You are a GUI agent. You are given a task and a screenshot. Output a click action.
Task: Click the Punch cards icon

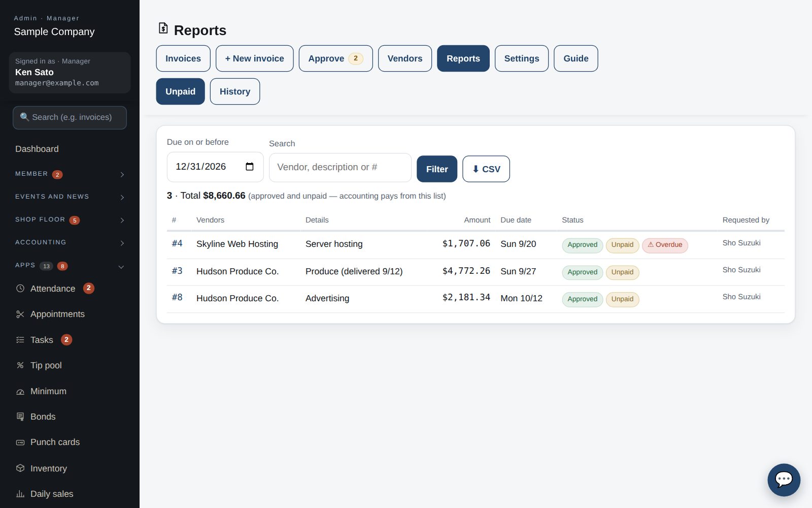click(x=20, y=442)
